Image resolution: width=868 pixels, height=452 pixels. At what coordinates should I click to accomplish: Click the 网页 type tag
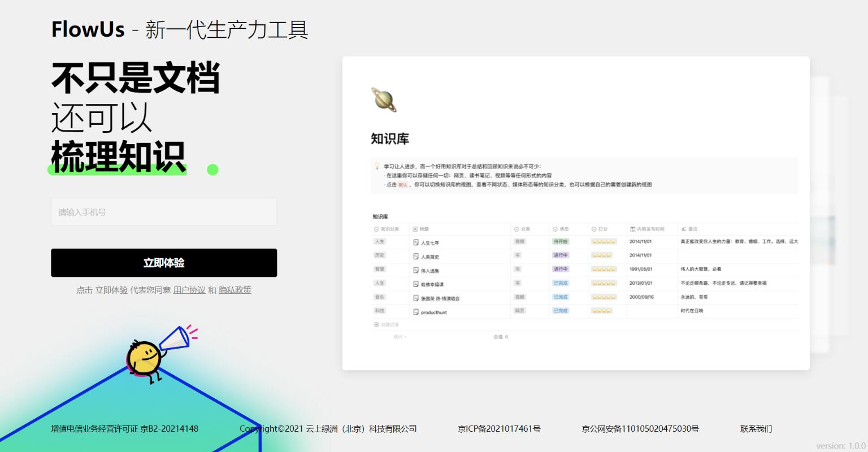coord(520,311)
